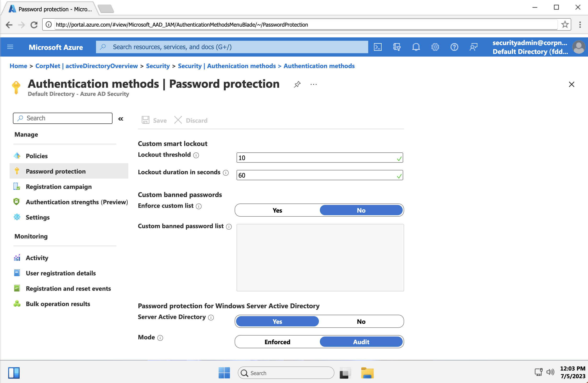This screenshot has width=588, height=383.
Task: Open the portal hamburger menu
Action: click(10, 47)
